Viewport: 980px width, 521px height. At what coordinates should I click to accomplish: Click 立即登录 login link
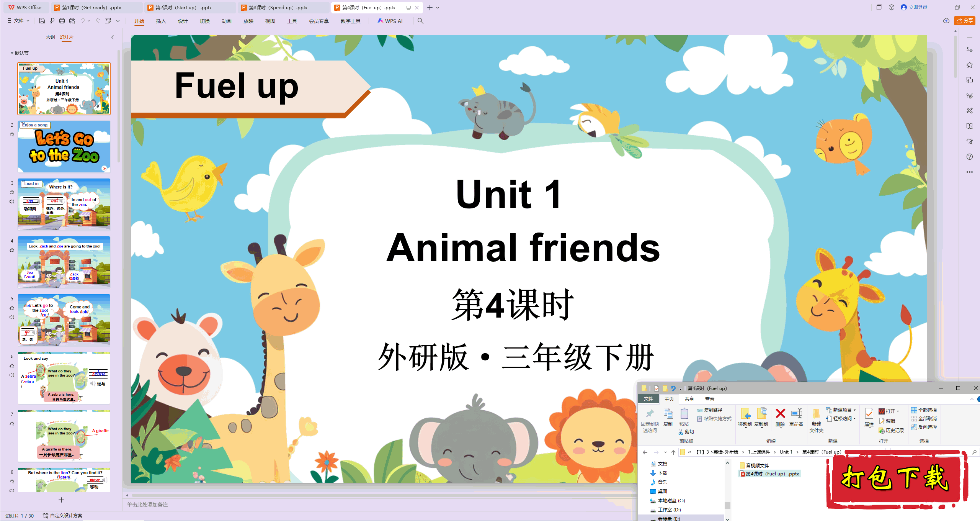[x=914, y=7]
